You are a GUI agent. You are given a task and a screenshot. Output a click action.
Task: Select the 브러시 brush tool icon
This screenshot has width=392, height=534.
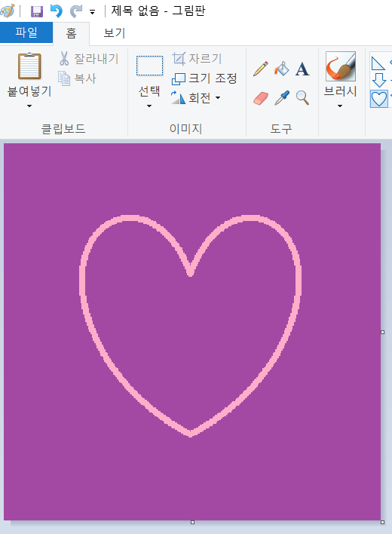(x=340, y=66)
